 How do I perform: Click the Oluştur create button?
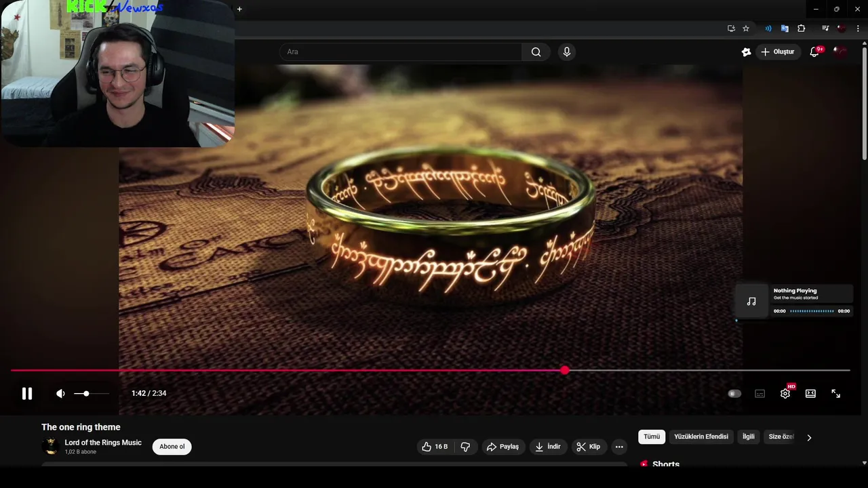(777, 52)
